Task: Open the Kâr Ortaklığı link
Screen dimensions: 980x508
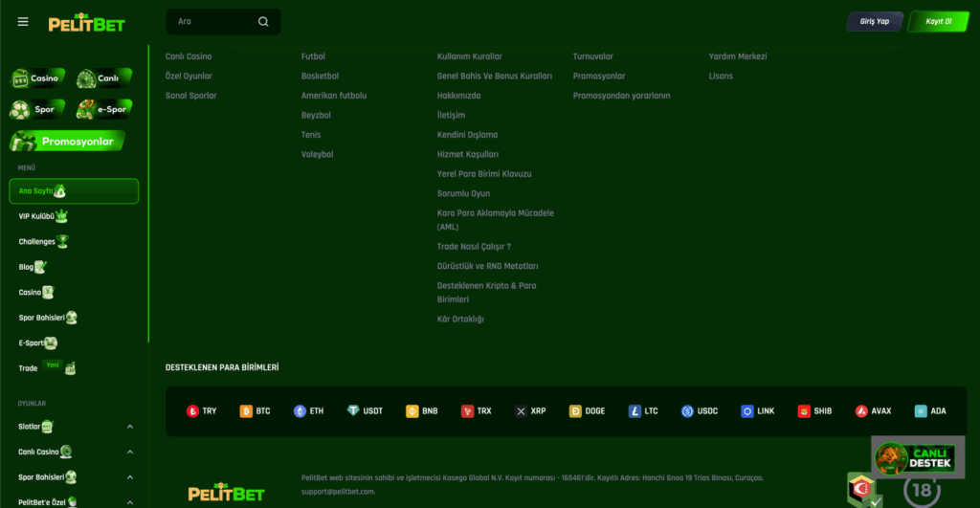Action: 460,320
